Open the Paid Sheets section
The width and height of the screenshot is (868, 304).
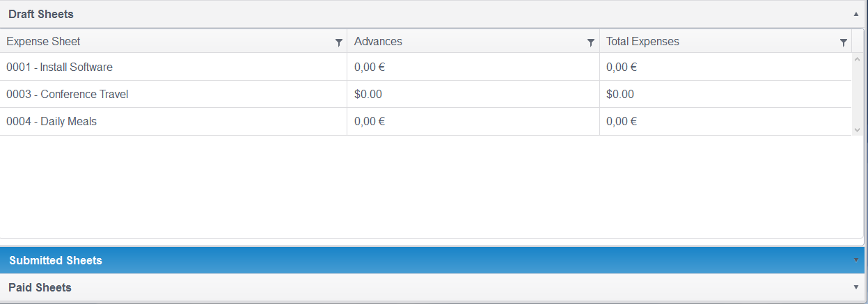[40, 287]
